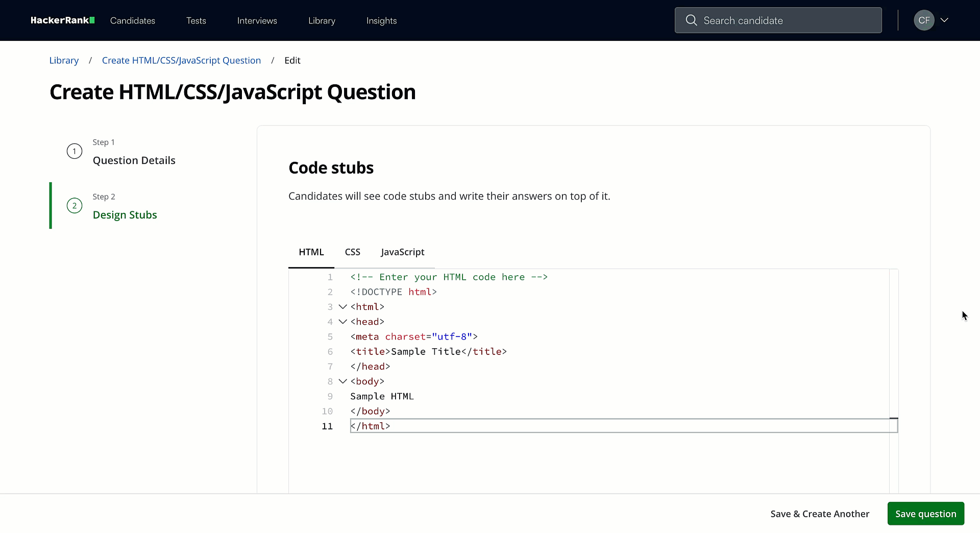Select the Step 1 circle indicator
980x533 pixels.
75,151
